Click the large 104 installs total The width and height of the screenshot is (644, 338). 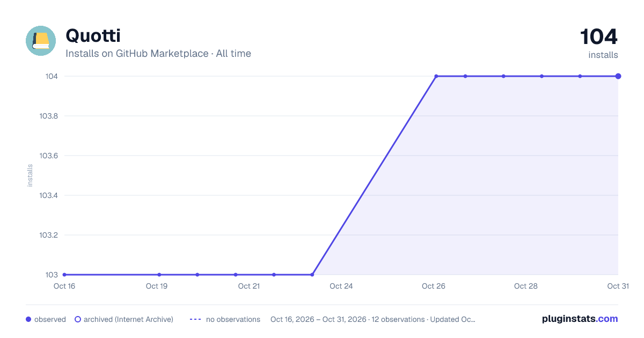[x=599, y=37]
